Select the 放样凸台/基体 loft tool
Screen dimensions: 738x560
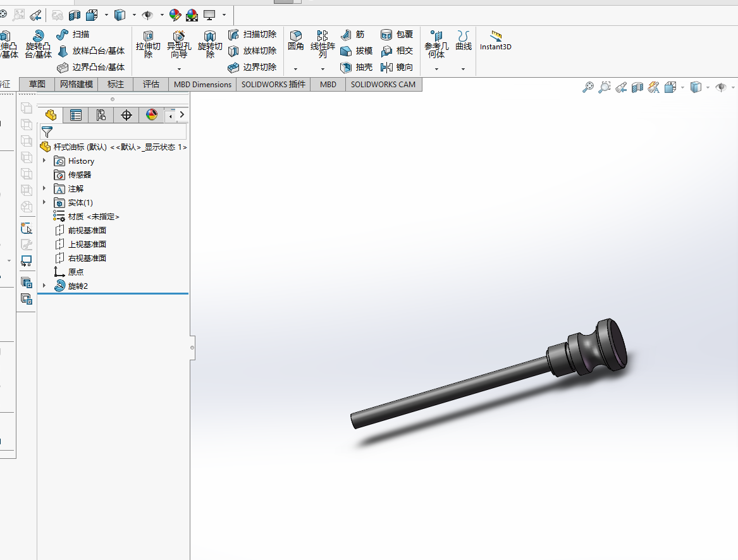coord(91,51)
